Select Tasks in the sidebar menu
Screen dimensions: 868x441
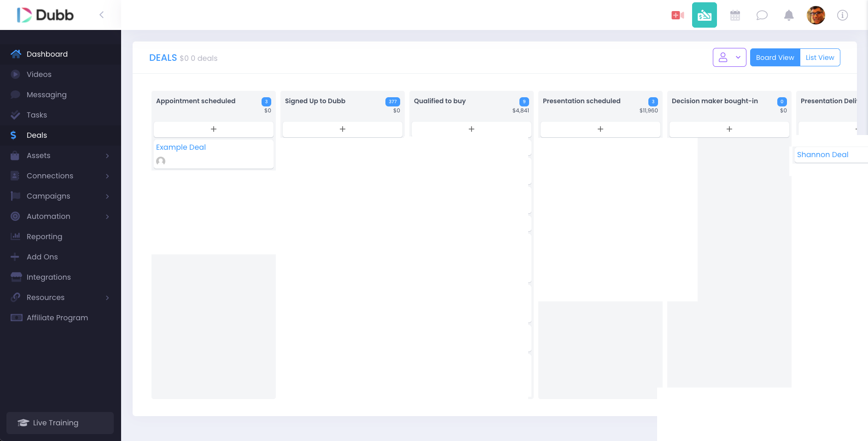(x=37, y=115)
